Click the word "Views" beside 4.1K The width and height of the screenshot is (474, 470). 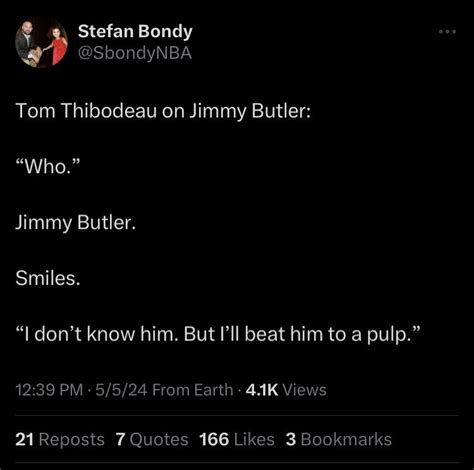point(304,390)
